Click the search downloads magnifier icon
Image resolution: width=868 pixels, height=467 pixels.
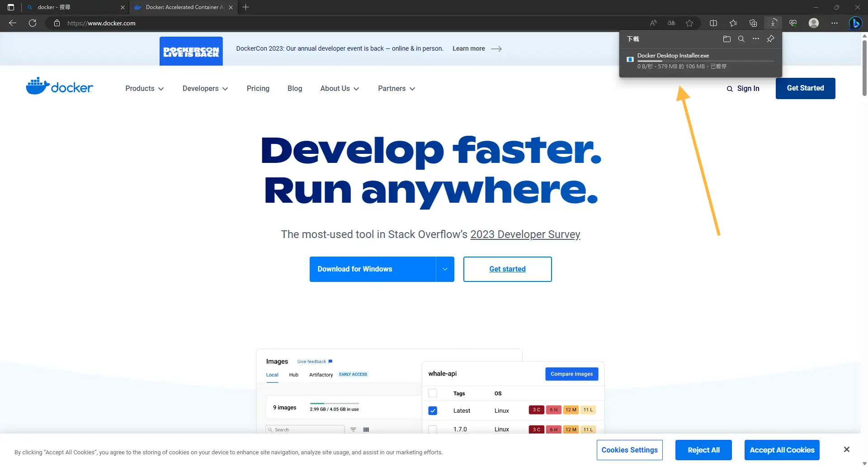point(741,39)
